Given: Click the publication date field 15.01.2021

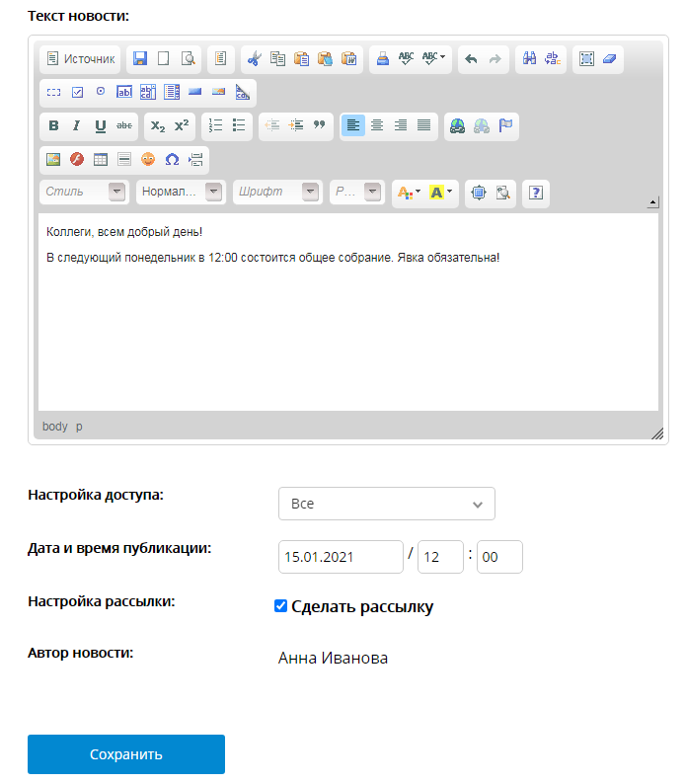Looking at the screenshot, I should point(341,557).
